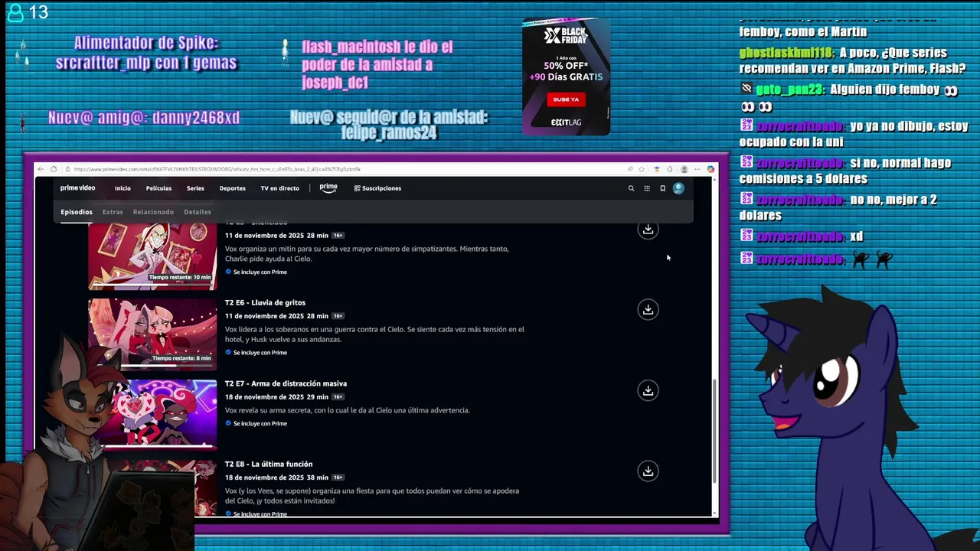Viewport: 980px width, 551px height.
Task: Click the browser back arrow
Action: (x=41, y=169)
